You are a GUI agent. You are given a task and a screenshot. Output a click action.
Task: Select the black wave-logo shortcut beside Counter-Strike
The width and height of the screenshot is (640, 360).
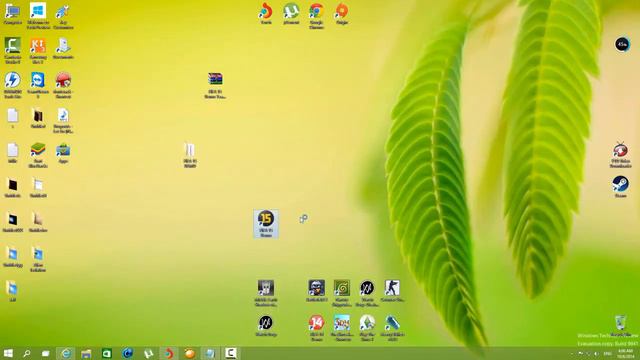[x=367, y=288]
